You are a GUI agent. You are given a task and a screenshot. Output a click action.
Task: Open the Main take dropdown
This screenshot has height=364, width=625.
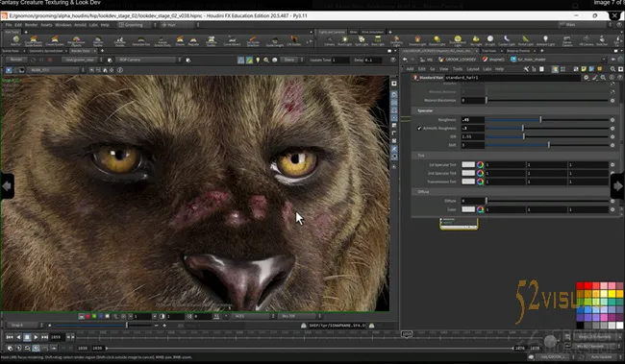tap(586, 25)
